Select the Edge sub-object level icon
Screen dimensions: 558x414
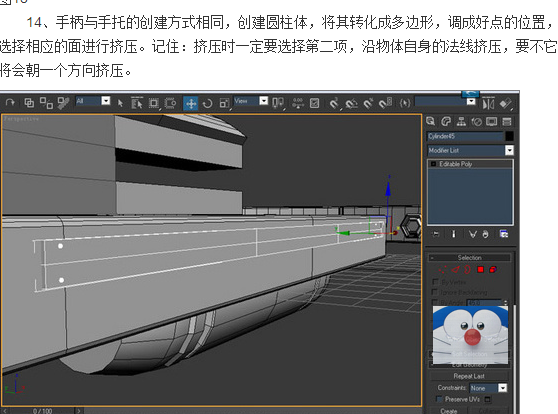[x=456, y=270]
